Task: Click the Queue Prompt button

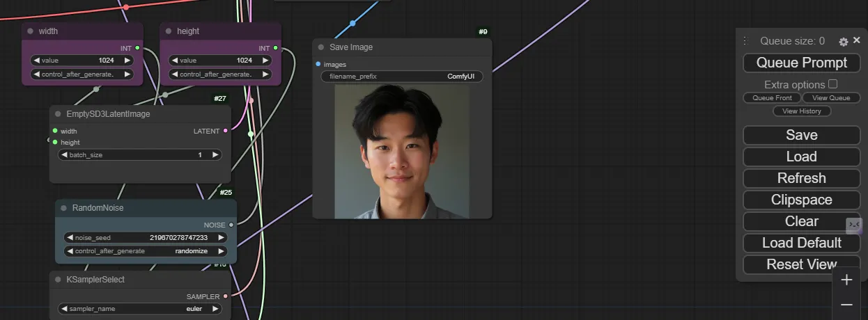Action: [x=802, y=63]
